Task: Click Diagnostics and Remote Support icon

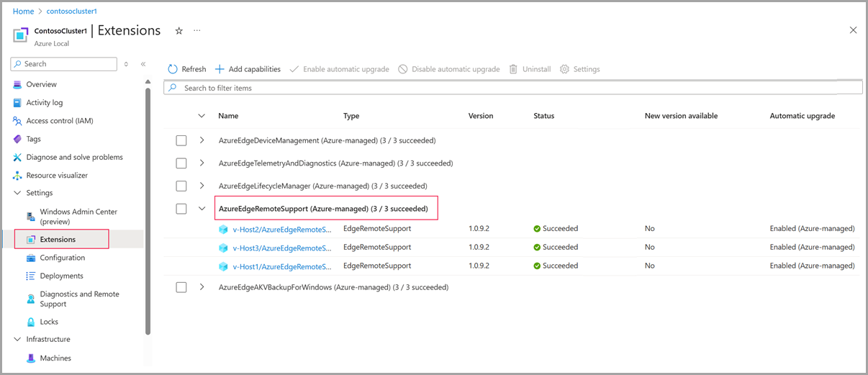Action: (31, 299)
